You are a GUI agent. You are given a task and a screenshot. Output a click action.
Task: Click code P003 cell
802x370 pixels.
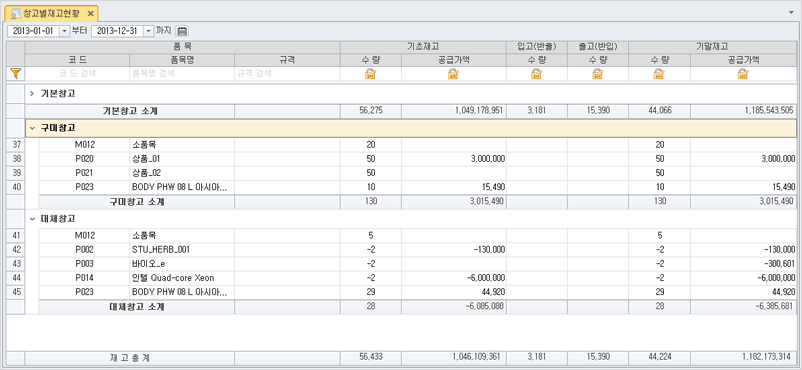(x=84, y=264)
